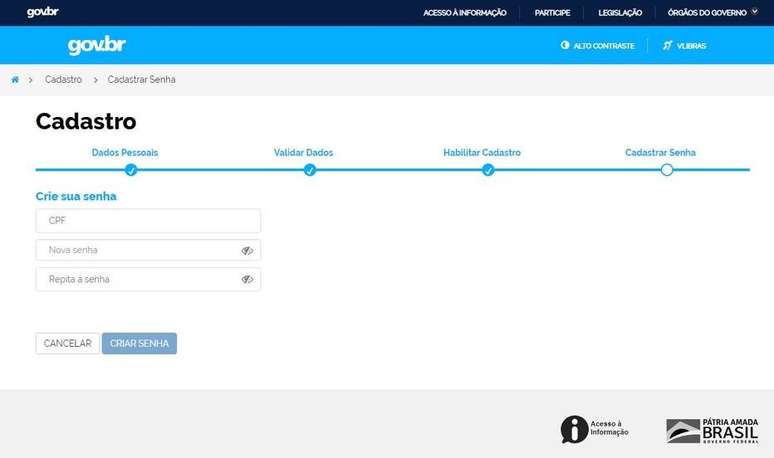The height and width of the screenshot is (458, 774).
Task: Click the CPF input field
Action: (x=148, y=221)
